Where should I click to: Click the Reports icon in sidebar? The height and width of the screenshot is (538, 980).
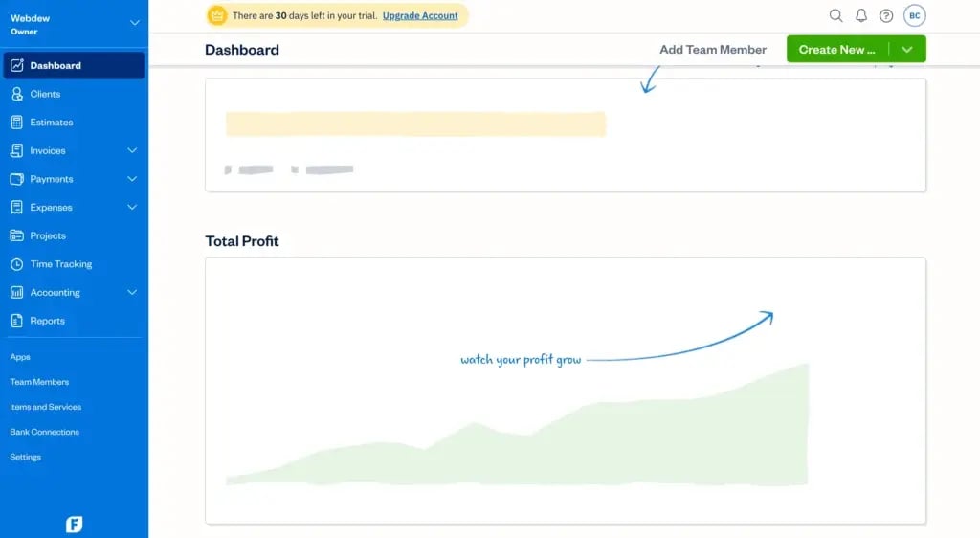click(x=16, y=321)
